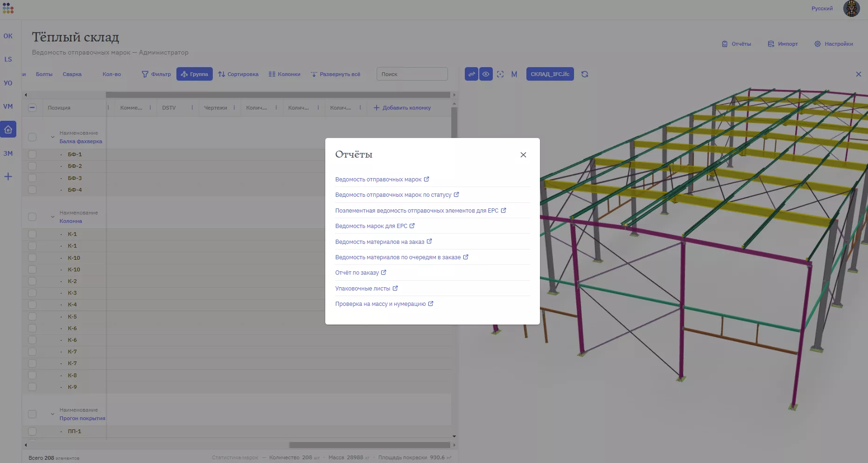Viewport: 868px width, 463px height.
Task: Toggle the header select-all checkbox
Action: point(32,108)
